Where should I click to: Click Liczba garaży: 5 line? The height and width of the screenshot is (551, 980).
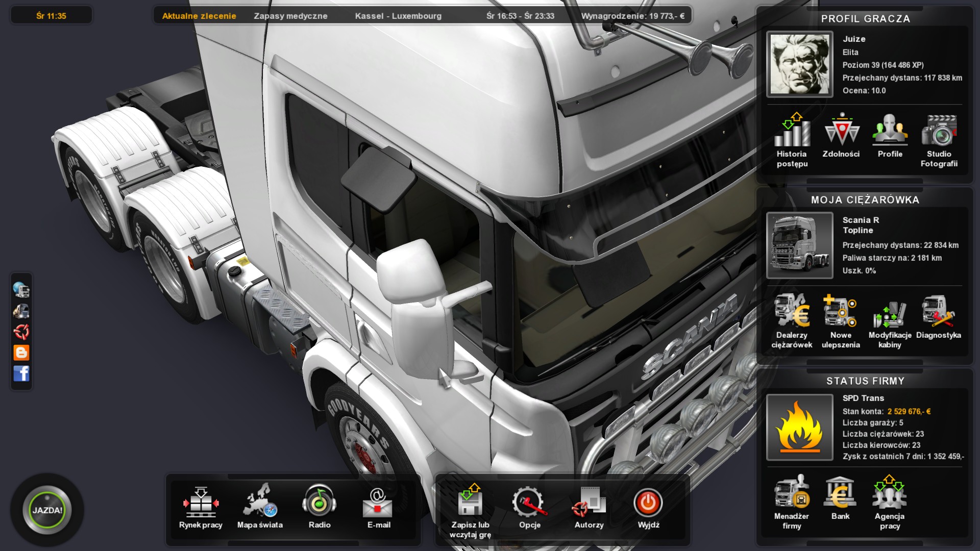point(873,422)
